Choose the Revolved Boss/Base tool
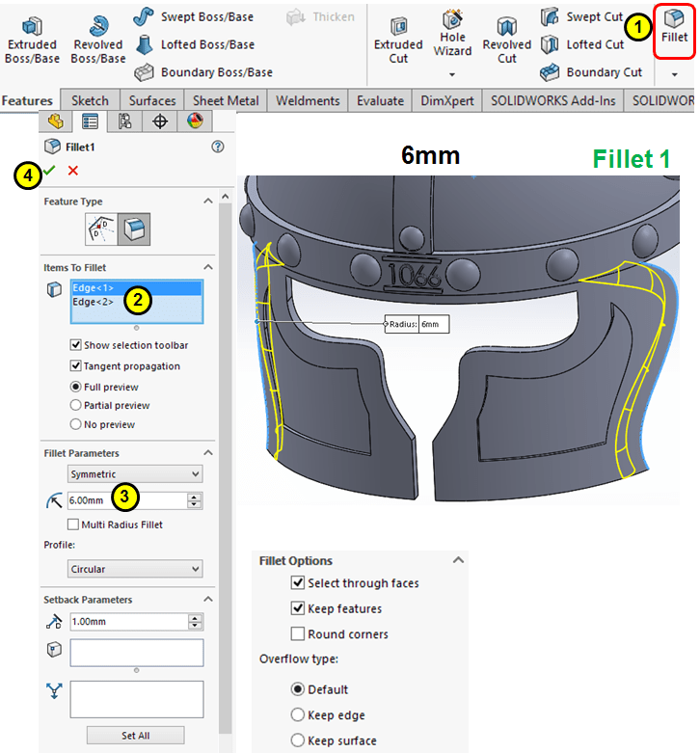Image resolution: width=700 pixels, height=753 pixels. point(98,37)
